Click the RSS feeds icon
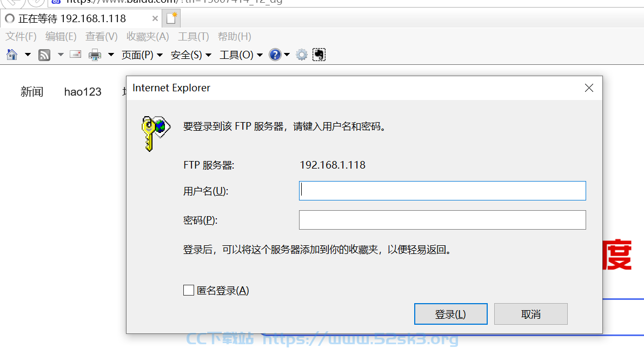 [x=44, y=55]
